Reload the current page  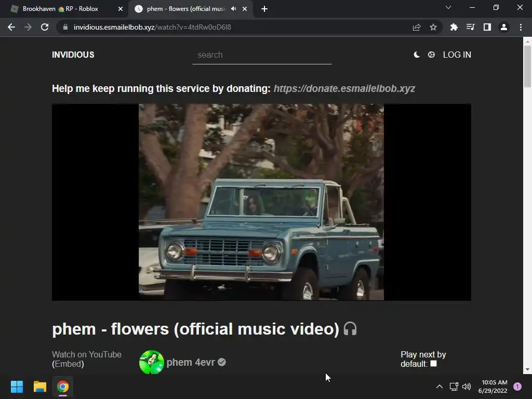pyautogui.click(x=45, y=27)
